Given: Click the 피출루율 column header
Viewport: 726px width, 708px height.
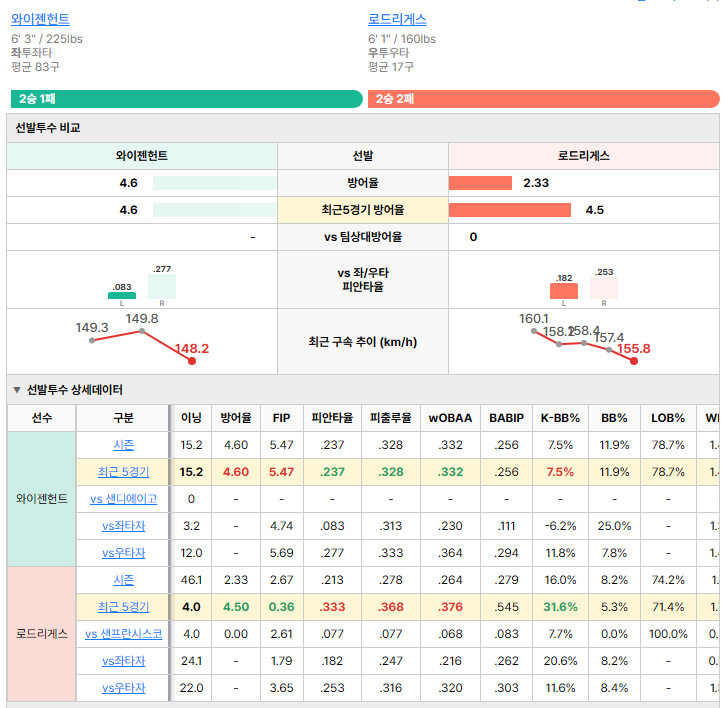Looking at the screenshot, I should pyautogui.click(x=391, y=418).
